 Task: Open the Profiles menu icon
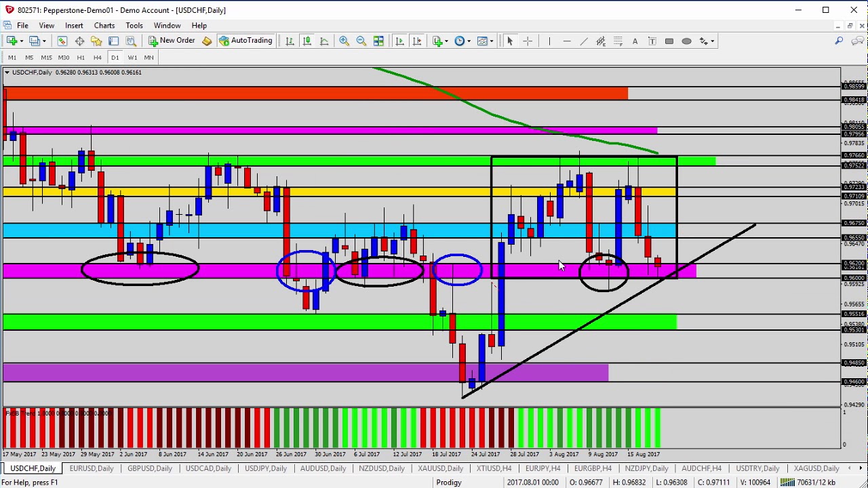tap(34, 41)
